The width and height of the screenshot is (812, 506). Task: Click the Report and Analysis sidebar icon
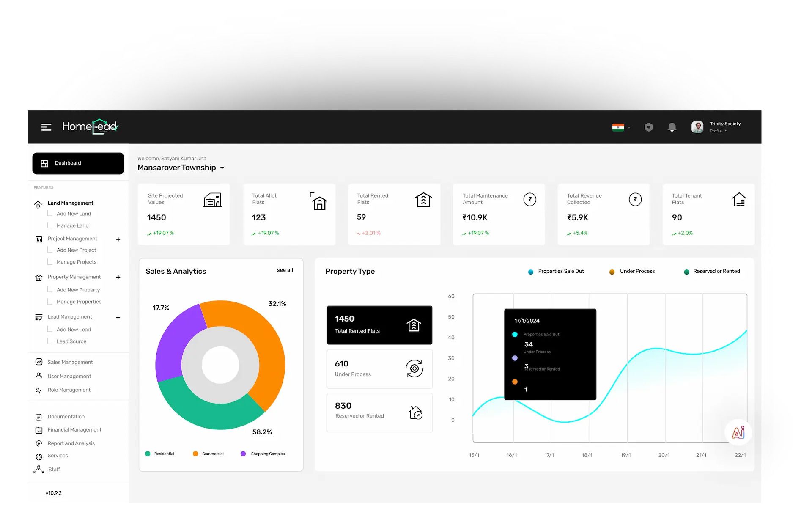(39, 443)
